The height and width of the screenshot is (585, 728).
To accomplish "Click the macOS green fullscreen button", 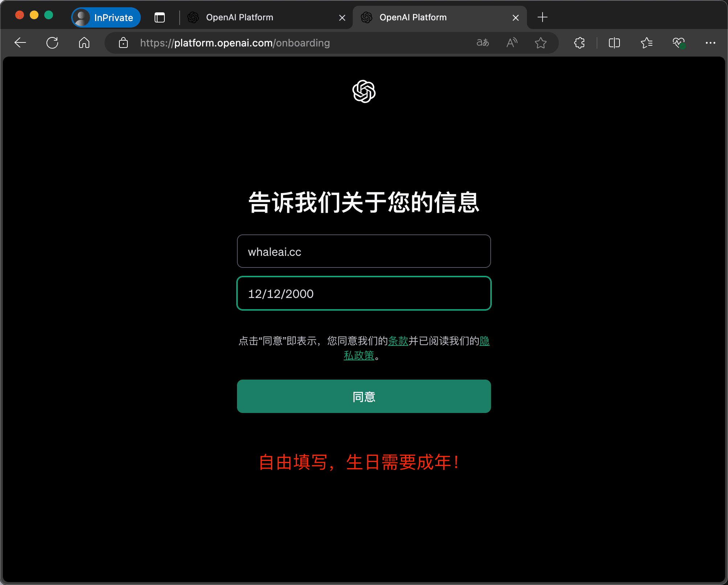I will 49,15.
